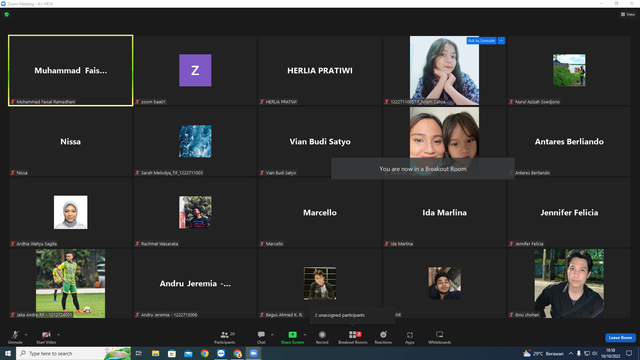Open the Chat panel
640x360 pixels.
[261, 337]
